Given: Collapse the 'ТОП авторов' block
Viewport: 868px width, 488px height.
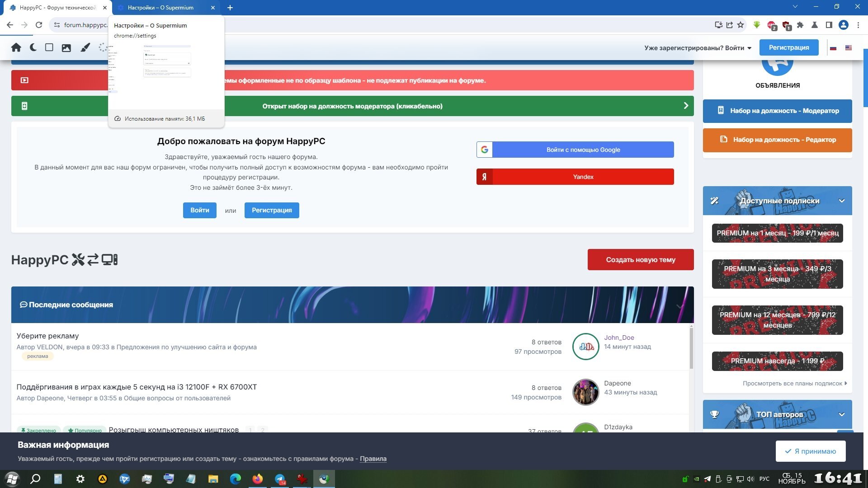Looking at the screenshot, I should pos(841,414).
